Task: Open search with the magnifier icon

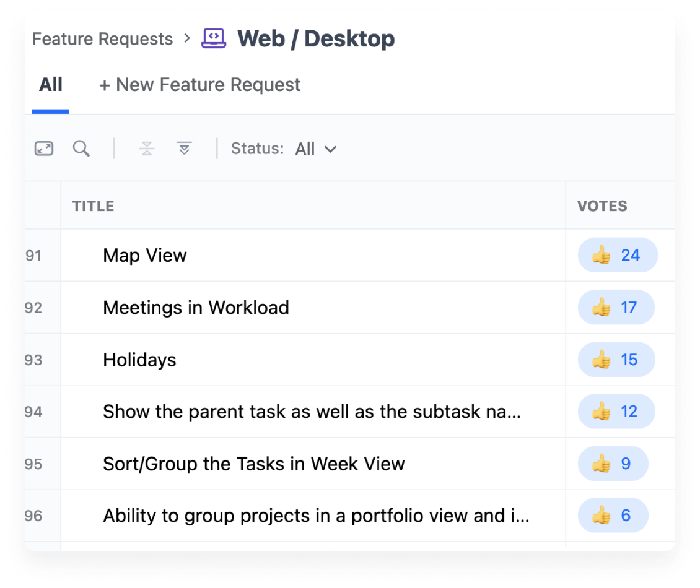Action: 81,149
